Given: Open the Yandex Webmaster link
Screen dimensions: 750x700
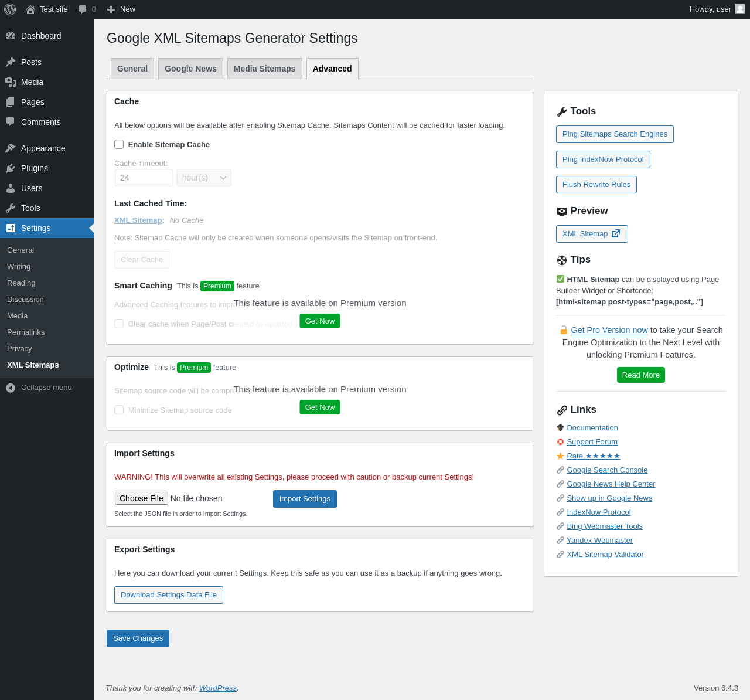Looking at the screenshot, I should pos(599,541).
